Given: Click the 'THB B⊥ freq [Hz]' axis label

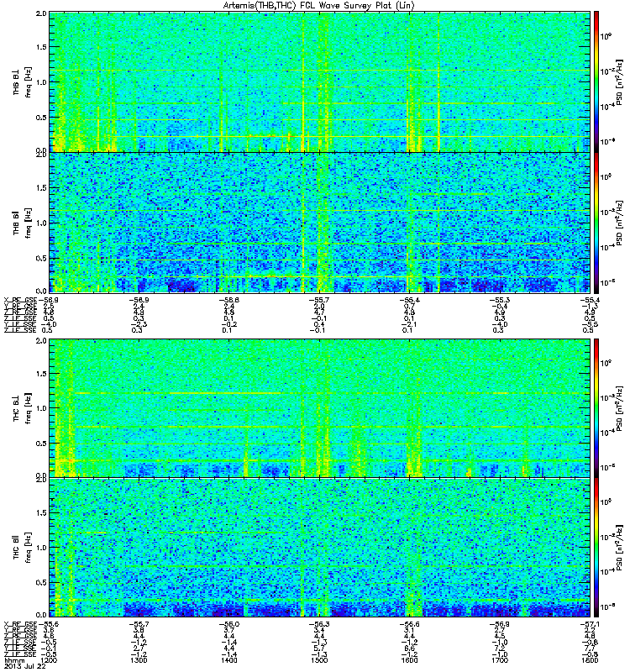Looking at the screenshot, I should pyautogui.click(x=23, y=81).
